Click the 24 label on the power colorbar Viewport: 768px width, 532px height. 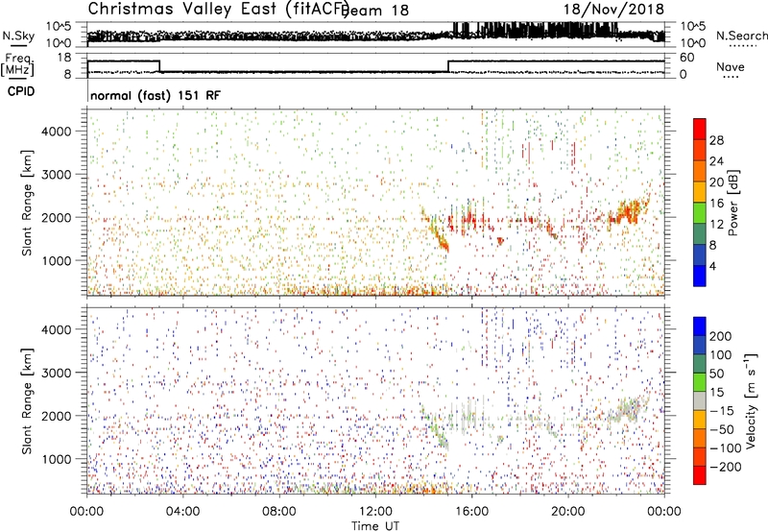click(x=716, y=161)
